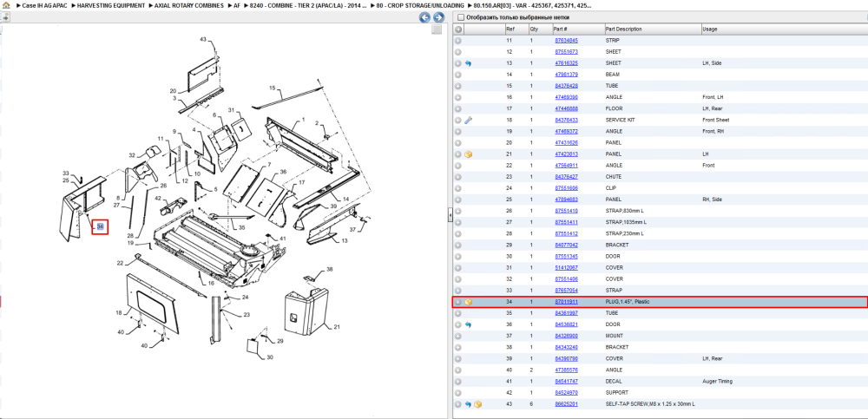Select 'SELF-TAP SCREW,M8 x 1.25 x 30mm L' text

650,404
